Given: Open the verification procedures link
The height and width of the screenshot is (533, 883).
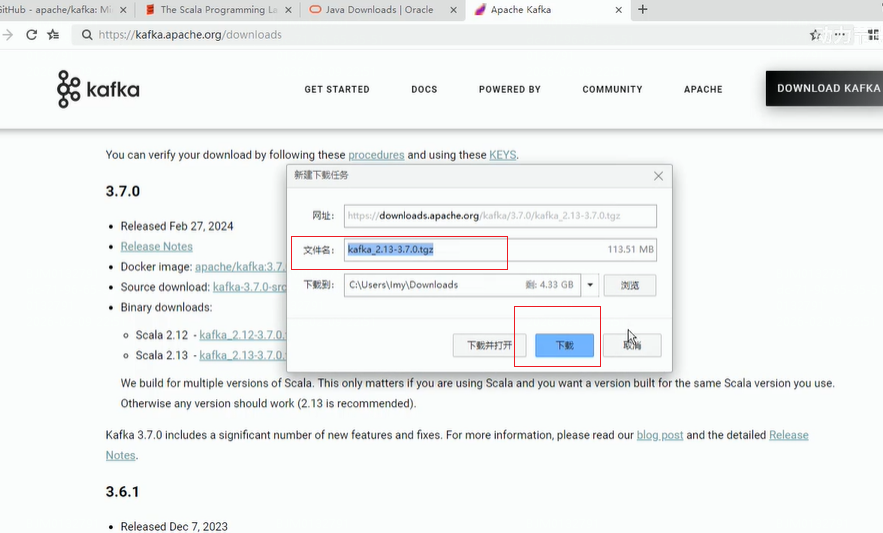Looking at the screenshot, I should (376, 155).
